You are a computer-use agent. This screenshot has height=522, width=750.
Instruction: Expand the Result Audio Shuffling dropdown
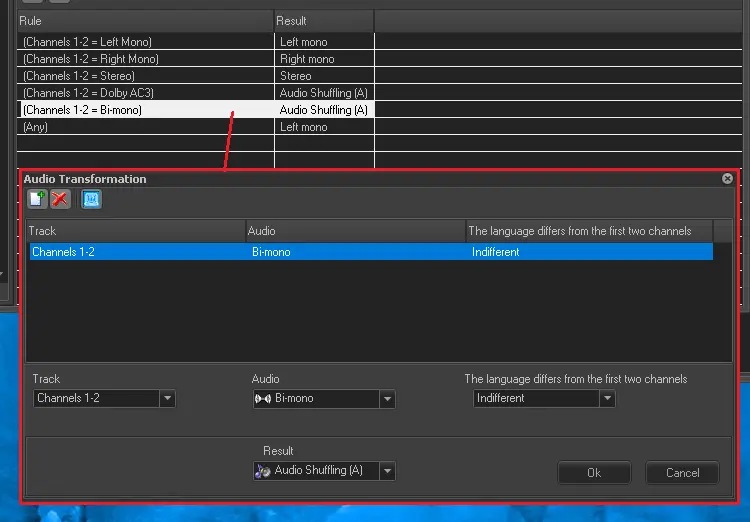[x=387, y=471]
